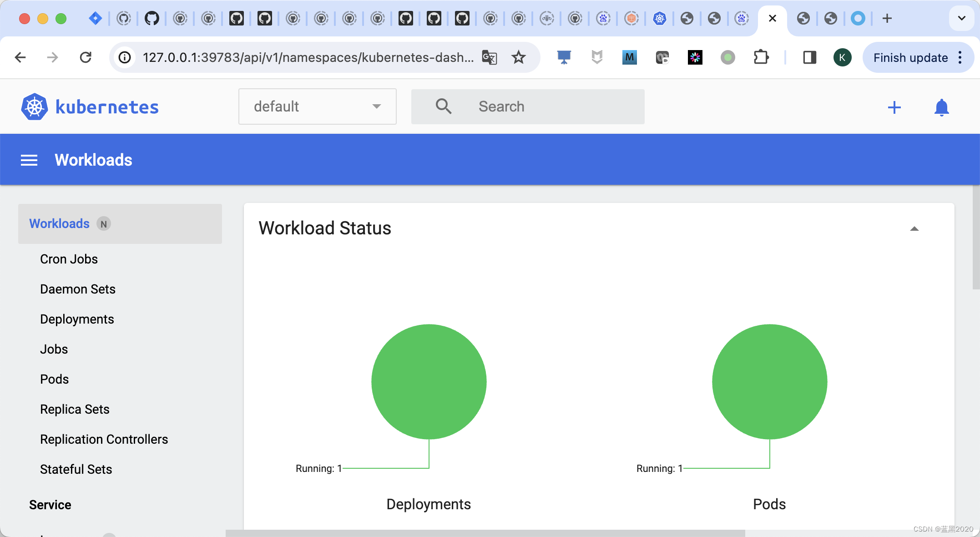Click the browser forward arrow
This screenshot has height=537, width=980.
point(53,57)
